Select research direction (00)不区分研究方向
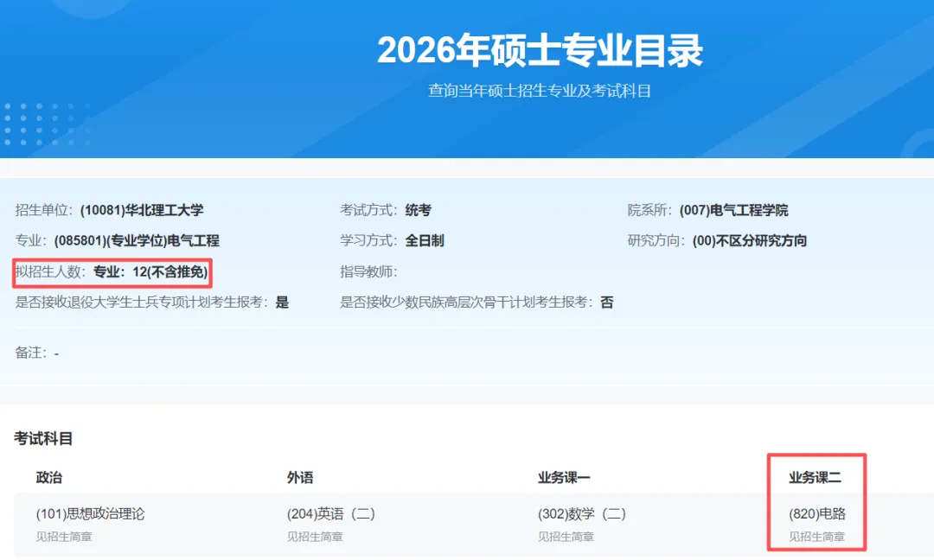This screenshot has width=934, height=560. 749,240
